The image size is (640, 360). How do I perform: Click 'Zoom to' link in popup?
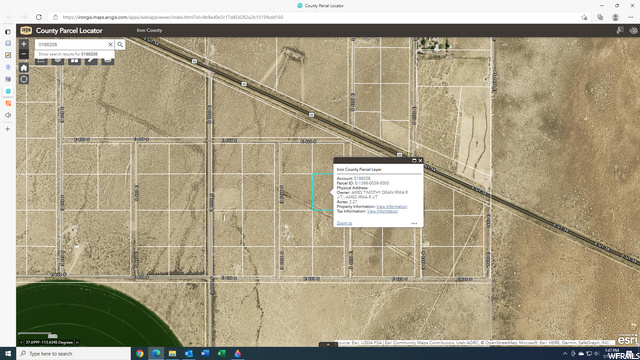pos(344,223)
